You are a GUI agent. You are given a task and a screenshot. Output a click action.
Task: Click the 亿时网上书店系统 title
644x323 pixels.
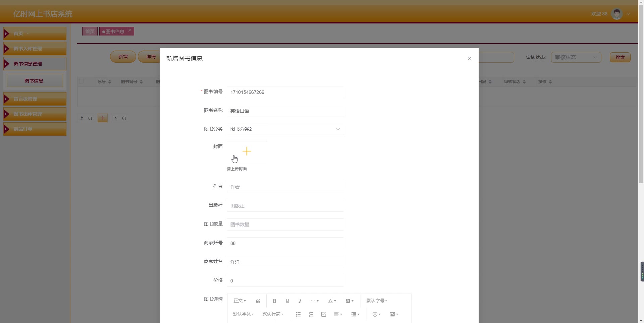coord(43,14)
